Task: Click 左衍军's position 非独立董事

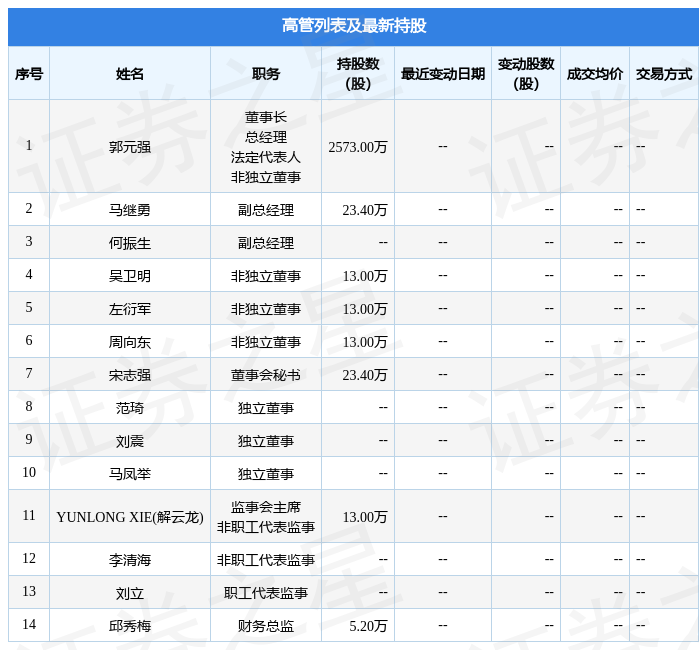Action: (266, 309)
